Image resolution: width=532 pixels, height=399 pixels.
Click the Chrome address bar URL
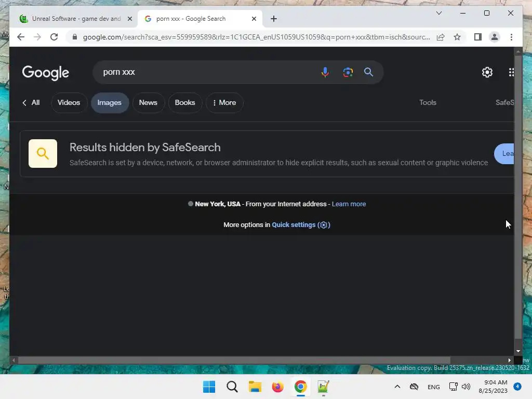[x=257, y=37]
